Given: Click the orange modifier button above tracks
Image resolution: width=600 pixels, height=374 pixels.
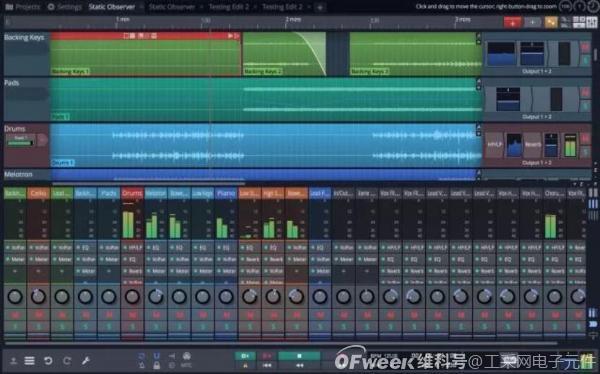Looking at the screenshot, I should tap(551, 22).
